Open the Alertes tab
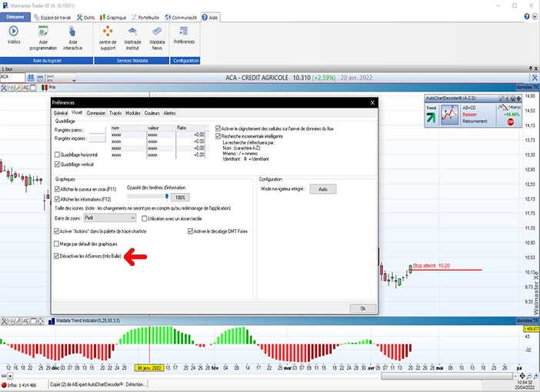Screen dimensions: 540x392 click(169, 113)
